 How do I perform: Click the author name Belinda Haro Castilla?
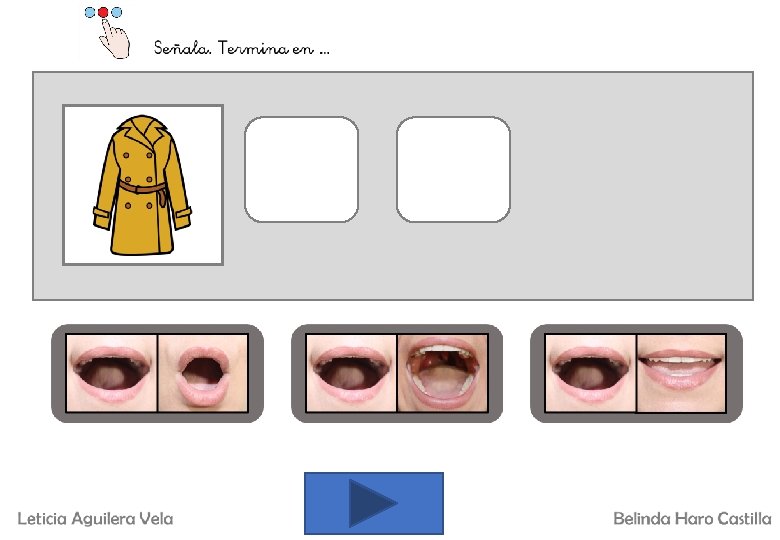coord(692,519)
